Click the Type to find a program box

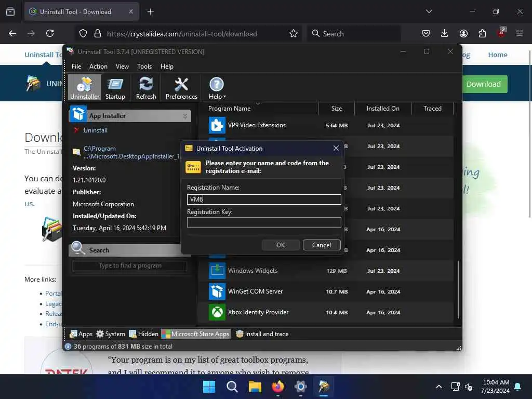click(x=129, y=265)
